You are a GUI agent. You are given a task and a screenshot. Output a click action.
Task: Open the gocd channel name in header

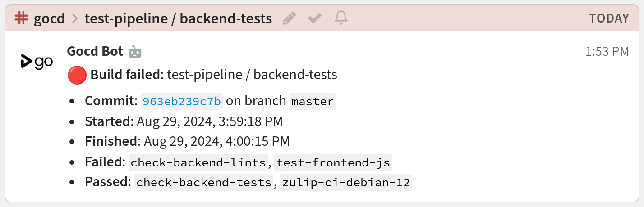[50, 18]
